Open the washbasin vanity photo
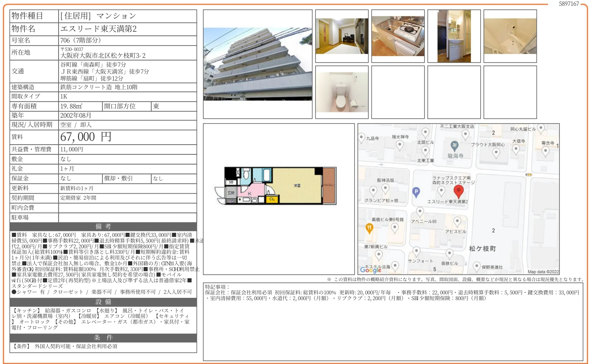The width and height of the screenshot is (592, 364). pyautogui.click(x=454, y=36)
